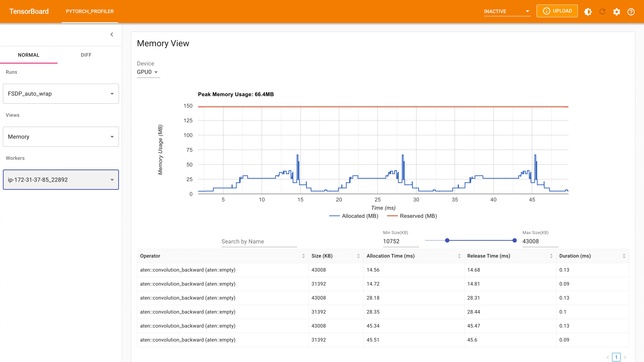The image size is (644, 362).
Task: Select the PYTORCH_PROFILER tab
Action: point(90,11)
